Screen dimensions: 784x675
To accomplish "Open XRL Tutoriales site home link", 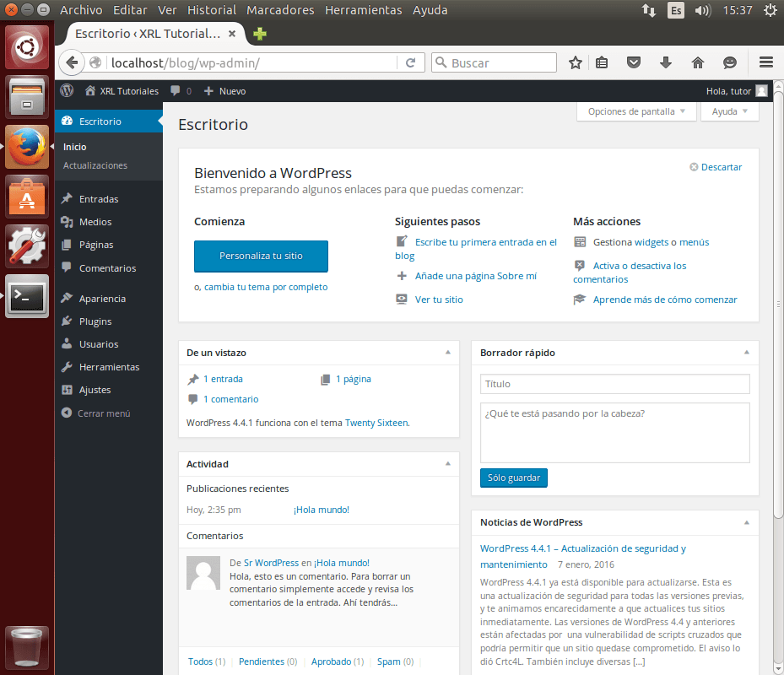I will click(x=122, y=91).
